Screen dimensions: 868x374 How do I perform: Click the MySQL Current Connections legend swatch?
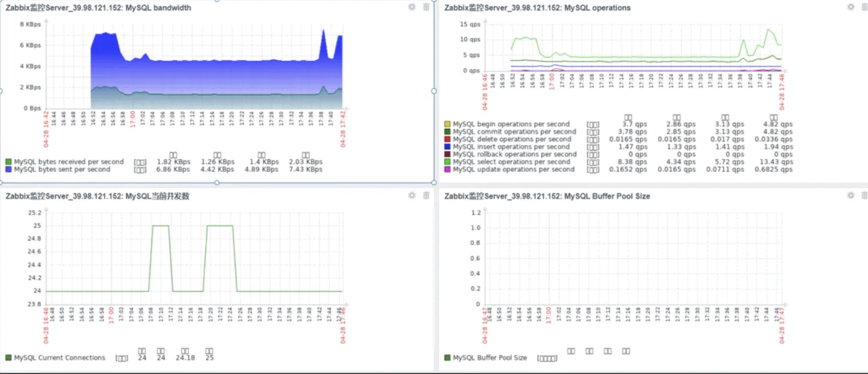pyautogui.click(x=8, y=358)
